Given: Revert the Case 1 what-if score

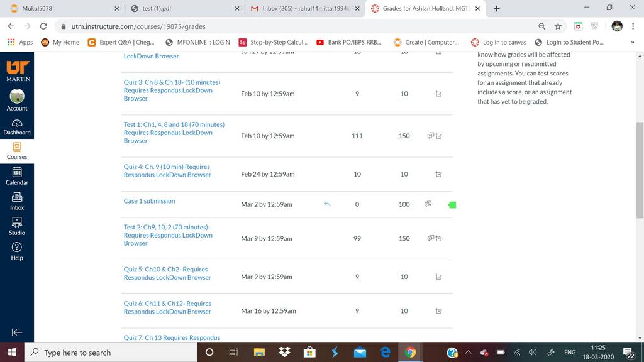Looking at the screenshot, I should (327, 204).
